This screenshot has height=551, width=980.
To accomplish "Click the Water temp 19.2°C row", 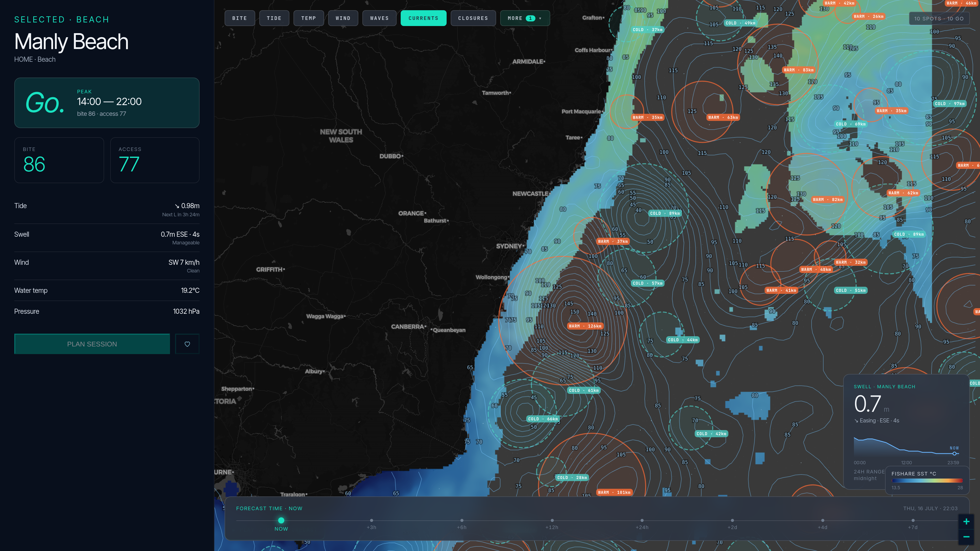I will click(x=107, y=291).
